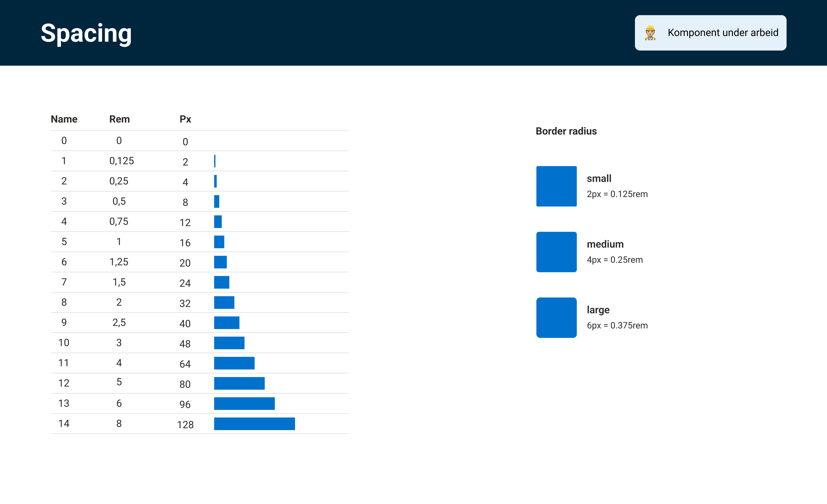Click the Name cell '13'
Screen dimensions: 827x504
pos(64,403)
